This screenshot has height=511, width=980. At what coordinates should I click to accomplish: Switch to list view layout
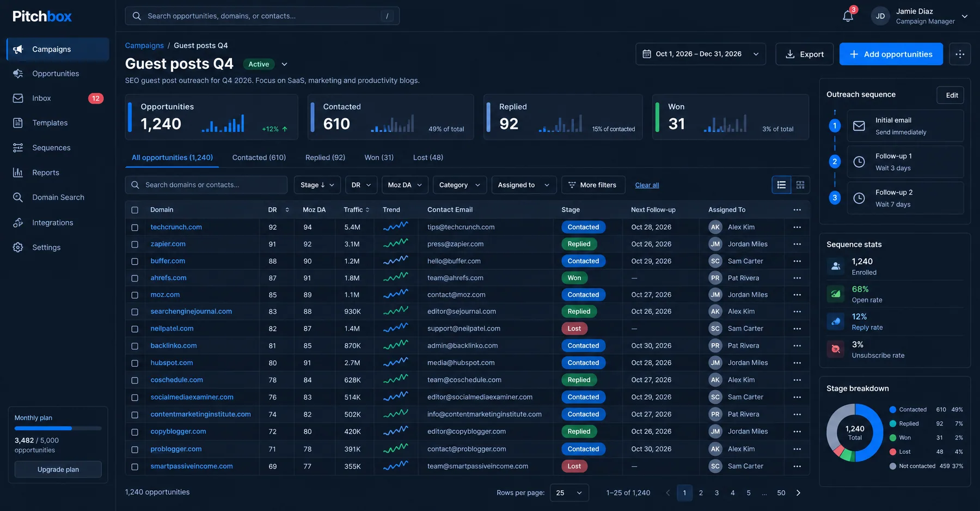pyautogui.click(x=781, y=185)
